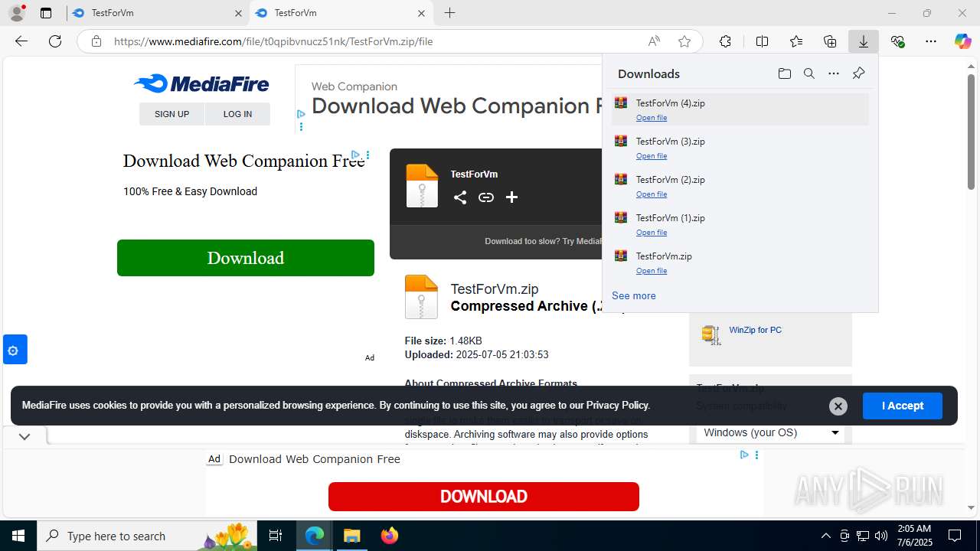Open the Windows Start menu

point(18,536)
